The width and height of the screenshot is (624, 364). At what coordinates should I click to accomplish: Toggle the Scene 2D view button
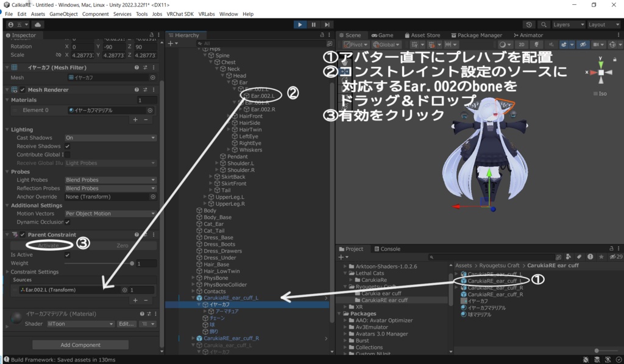522,44
